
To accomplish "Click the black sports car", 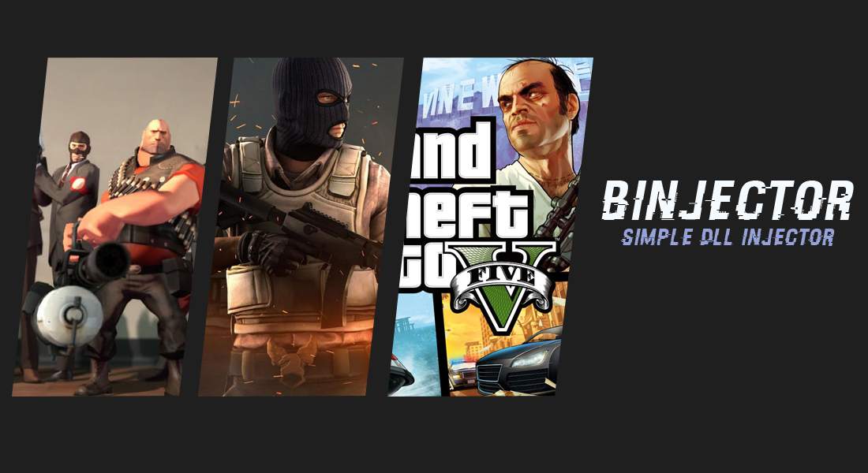I will point(518,361).
